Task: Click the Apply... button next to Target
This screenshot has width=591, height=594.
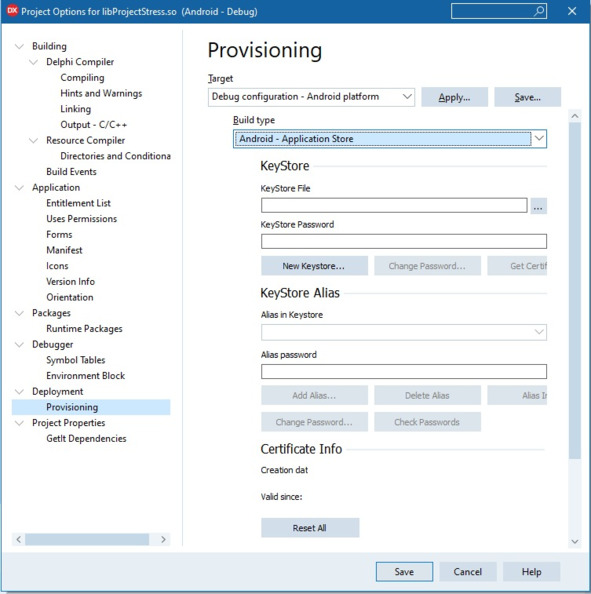Action: (454, 97)
